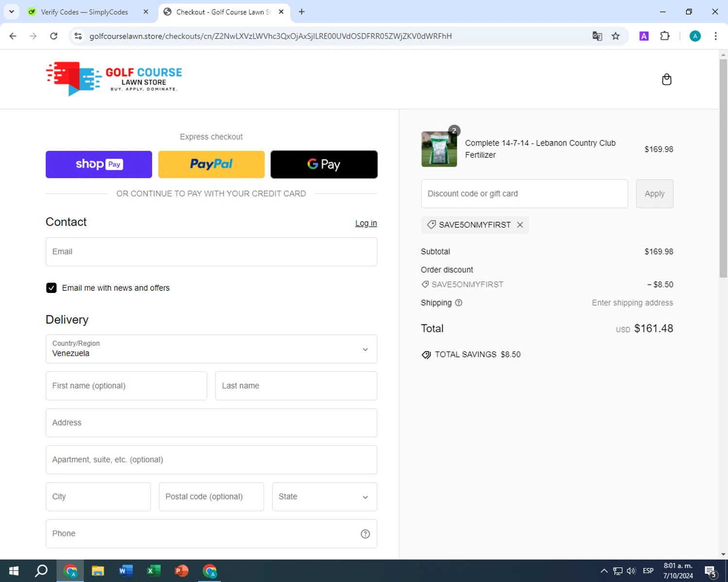
Task: Click the Apply discount button
Action: click(x=654, y=194)
